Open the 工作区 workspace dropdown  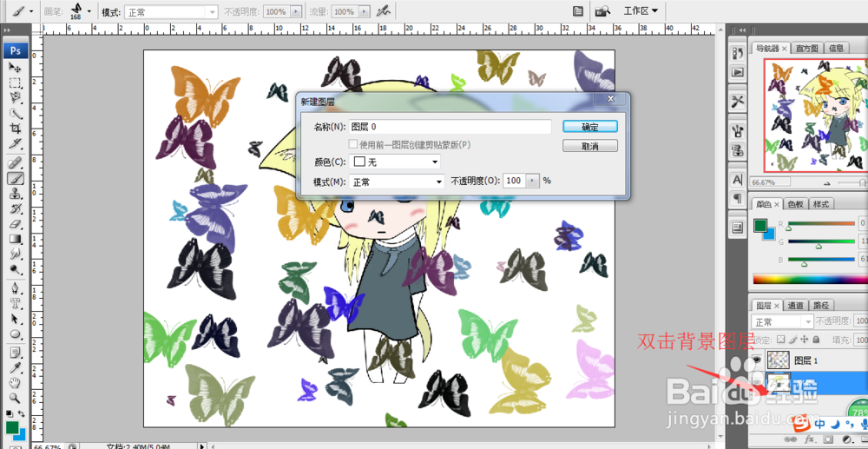pos(641,11)
